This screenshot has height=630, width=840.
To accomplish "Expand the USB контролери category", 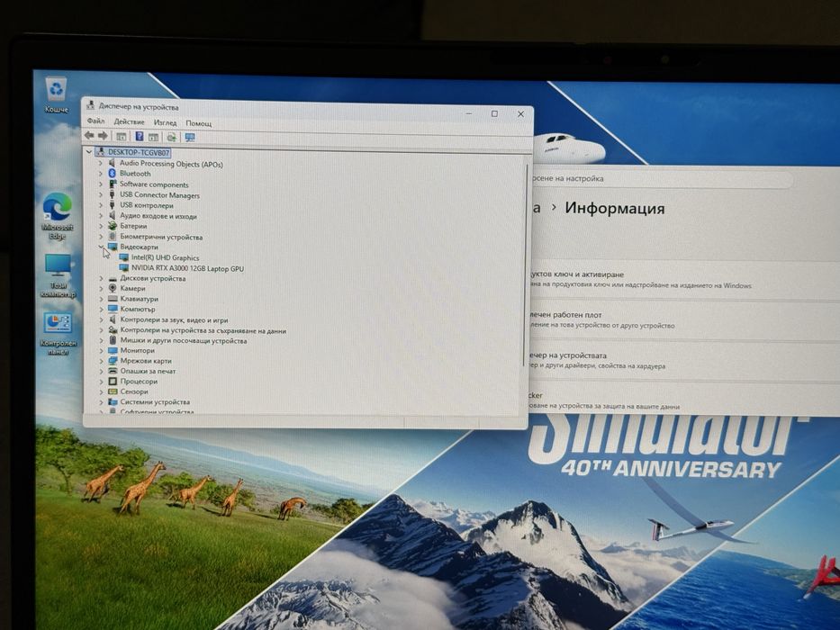I will pos(101,205).
